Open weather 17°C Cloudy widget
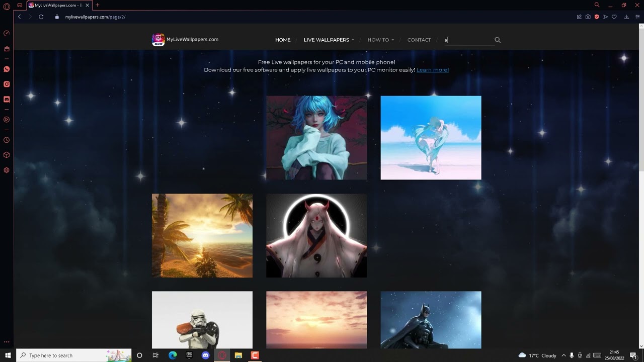 537,355
